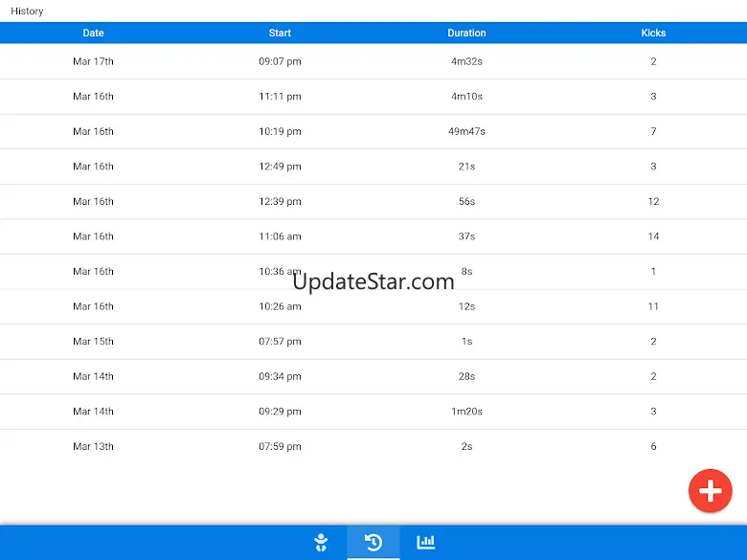
Task: Select the 10:36 am session start
Action: coord(280,272)
